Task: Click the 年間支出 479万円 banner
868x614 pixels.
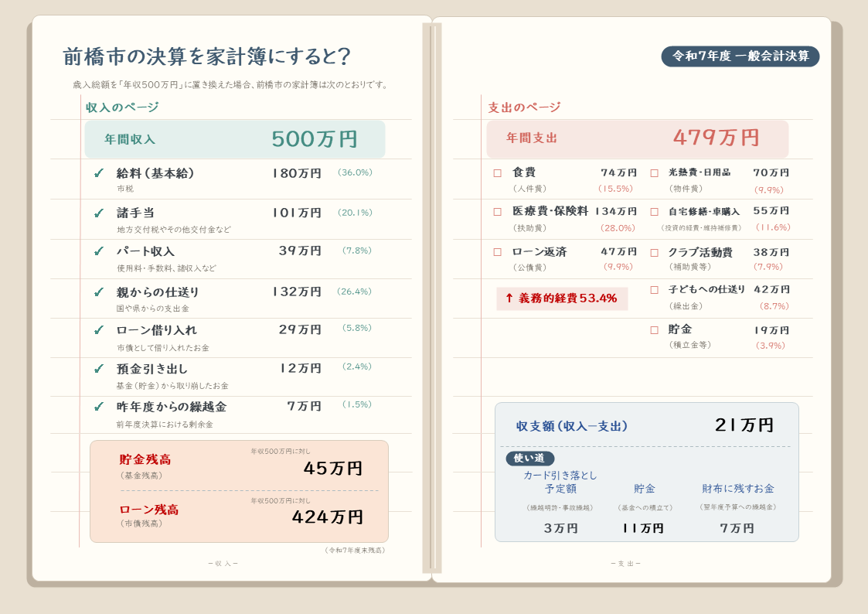Action: tap(637, 138)
